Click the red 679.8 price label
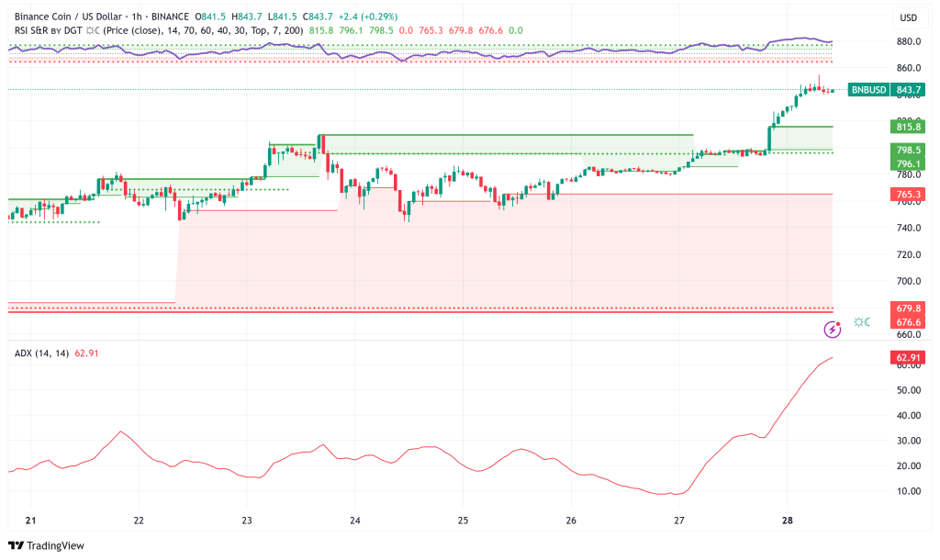 pyautogui.click(x=908, y=308)
